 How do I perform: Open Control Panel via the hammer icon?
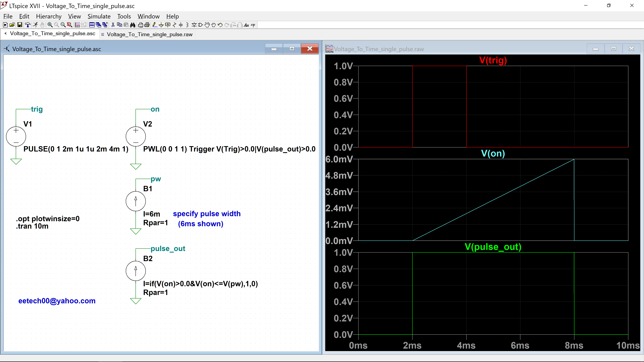pyautogui.click(x=28, y=25)
